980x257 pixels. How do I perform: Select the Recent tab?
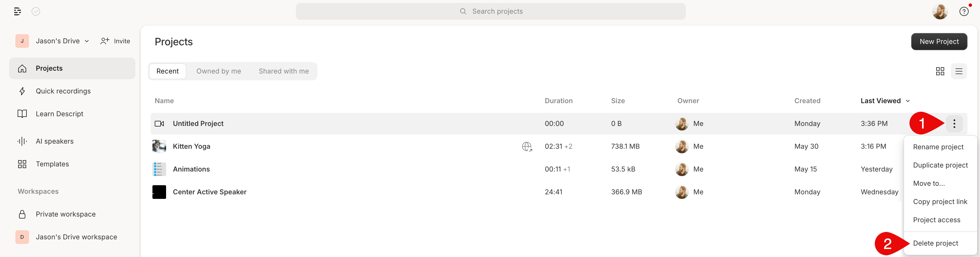pos(168,71)
